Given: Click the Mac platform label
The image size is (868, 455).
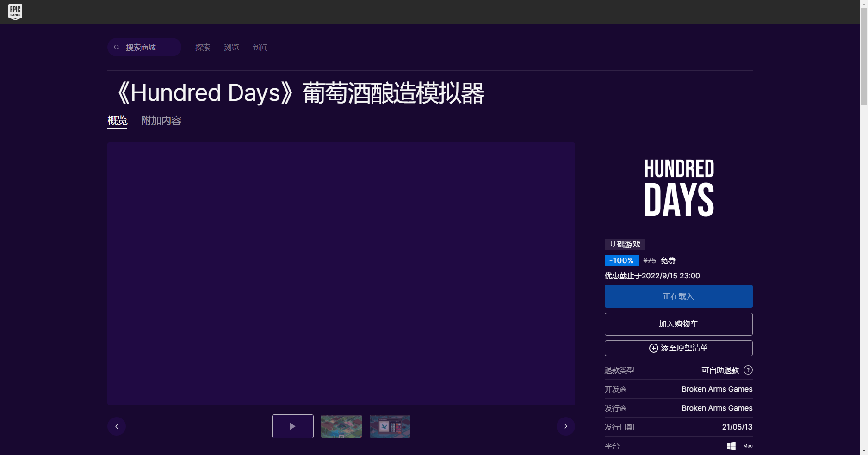Looking at the screenshot, I should coord(748,446).
